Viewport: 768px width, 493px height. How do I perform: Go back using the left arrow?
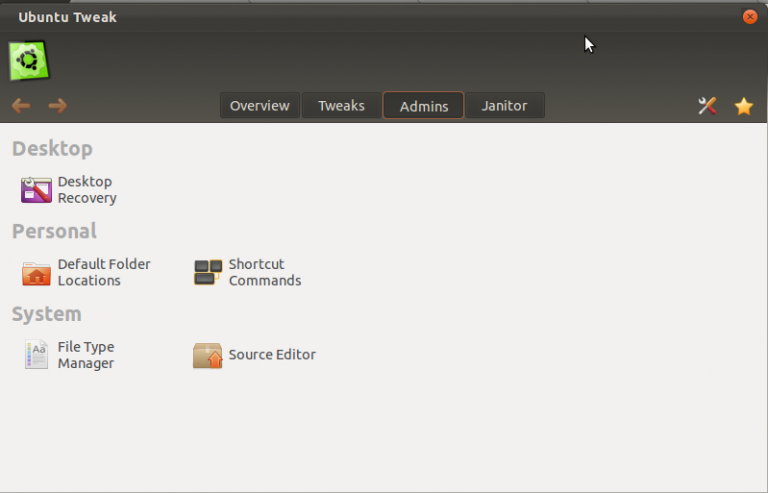point(21,106)
